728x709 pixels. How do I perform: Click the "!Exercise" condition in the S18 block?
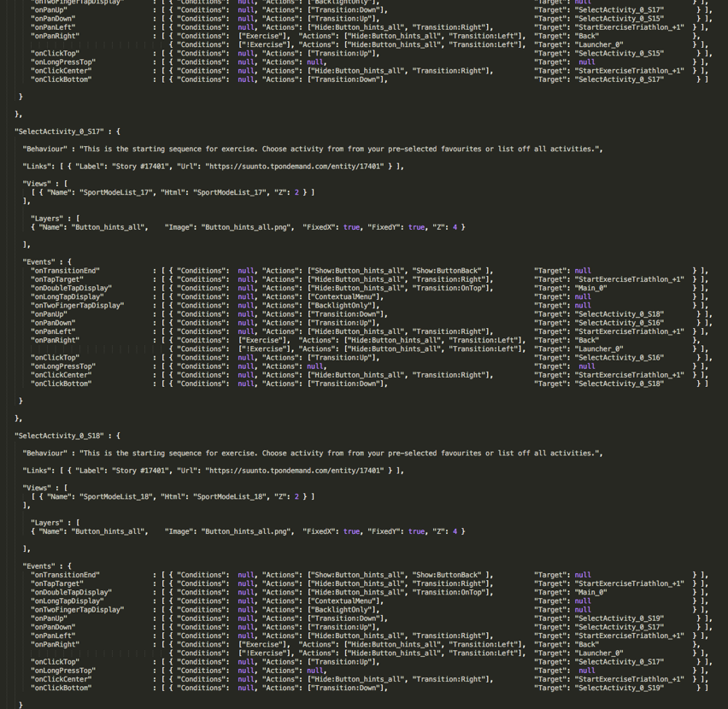(267, 653)
